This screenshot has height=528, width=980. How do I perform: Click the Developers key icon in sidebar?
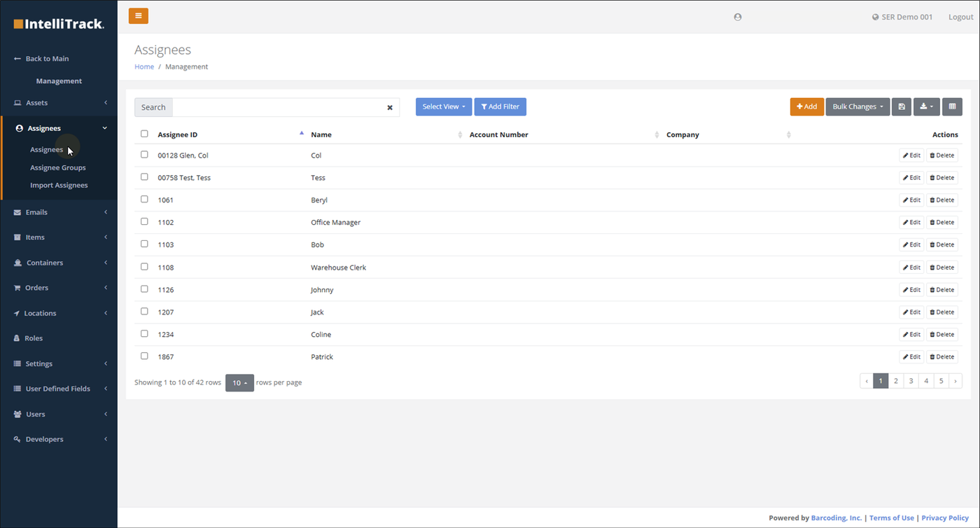coord(17,439)
